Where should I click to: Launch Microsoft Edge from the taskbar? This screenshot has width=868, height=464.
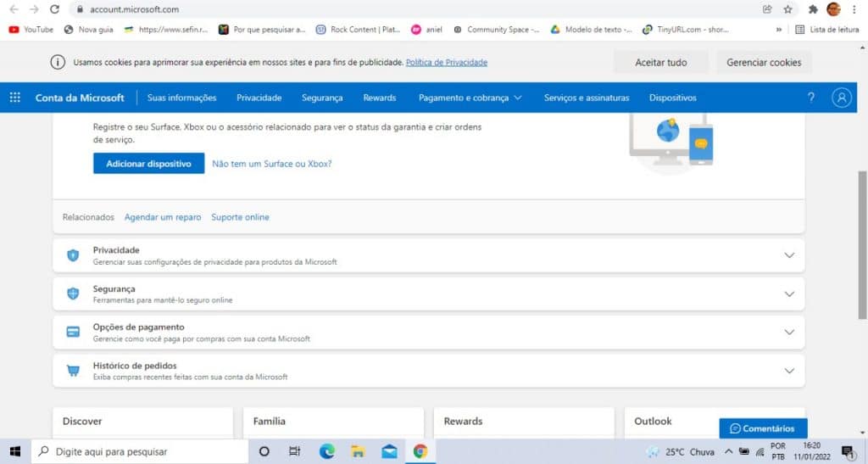coord(326,451)
